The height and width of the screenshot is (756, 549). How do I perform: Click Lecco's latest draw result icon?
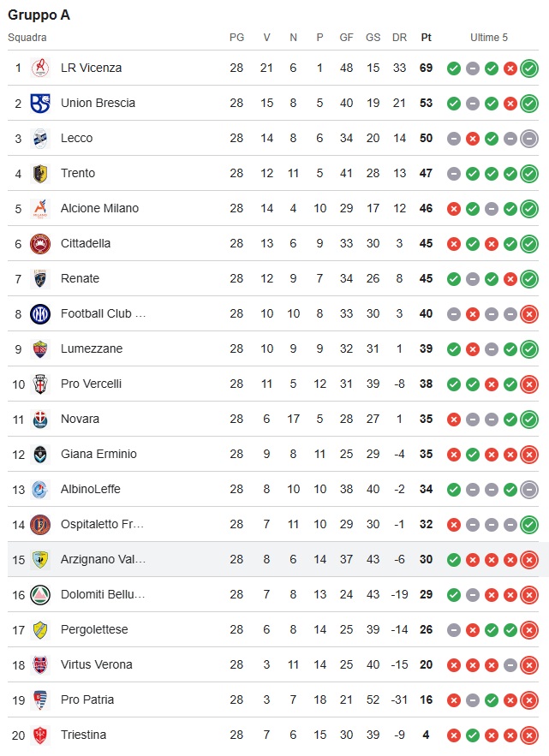529,138
